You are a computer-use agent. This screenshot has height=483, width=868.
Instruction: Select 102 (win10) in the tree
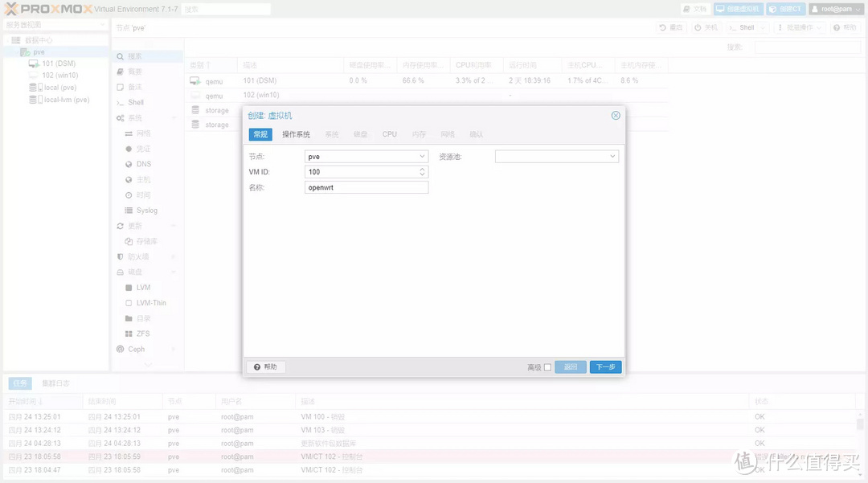tap(59, 76)
